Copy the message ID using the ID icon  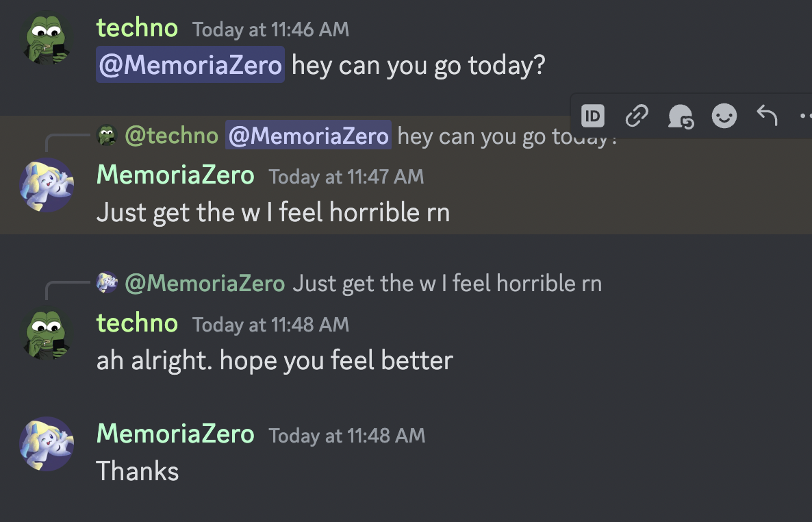tap(592, 116)
